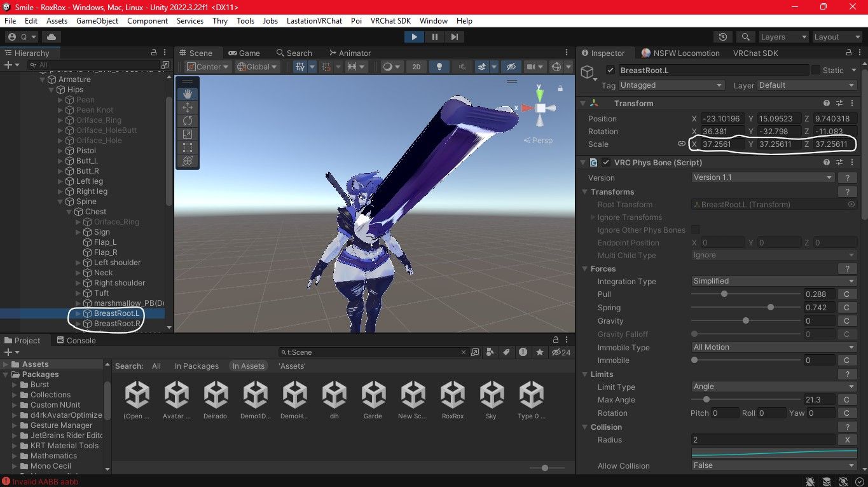Open the Component menu
The height and width of the screenshot is (487, 868).
(148, 21)
